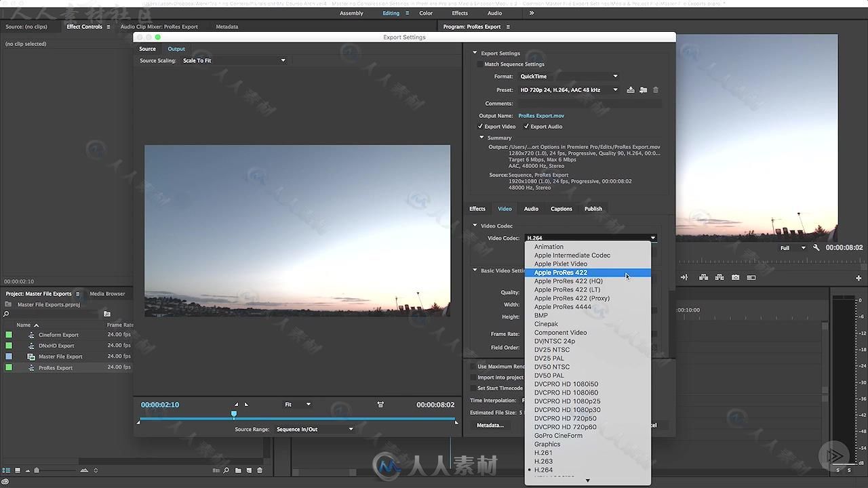The width and height of the screenshot is (868, 488).
Task: Collapse the Summary section
Action: coord(482,138)
